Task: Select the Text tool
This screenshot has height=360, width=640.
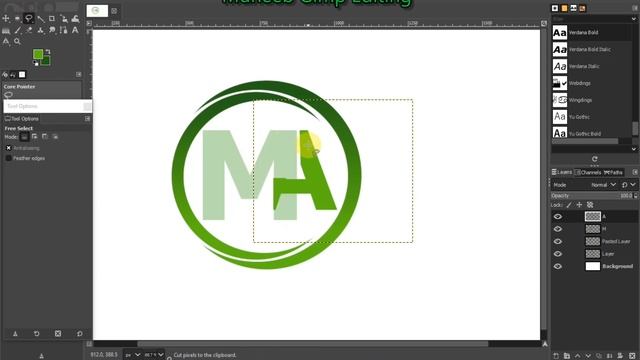Action: point(75,30)
